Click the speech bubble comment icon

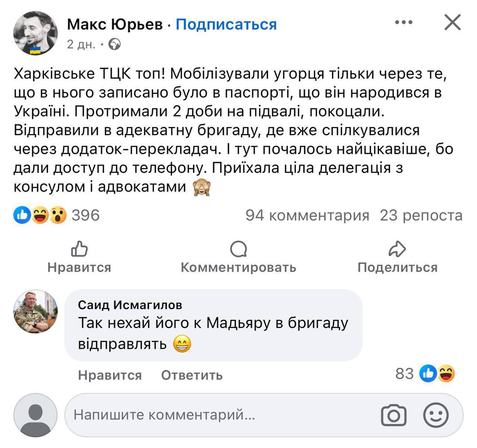238,249
